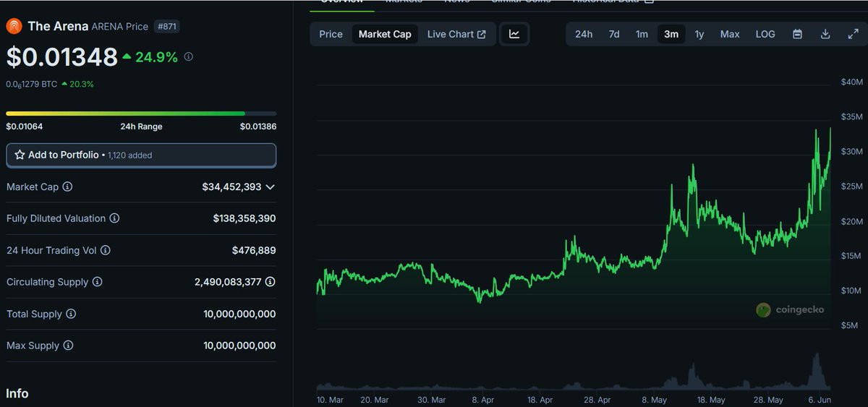Set chart range to 1m
Viewport: 868px width, 407px height.
(x=642, y=34)
